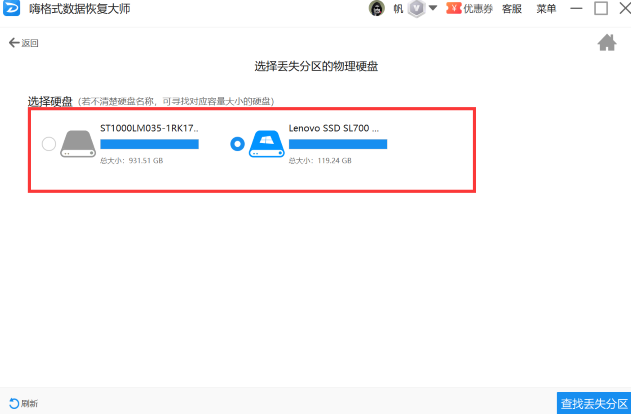The height and width of the screenshot is (414, 631).
Task: Click the 优惠券 coupon icon
Action: click(x=453, y=9)
